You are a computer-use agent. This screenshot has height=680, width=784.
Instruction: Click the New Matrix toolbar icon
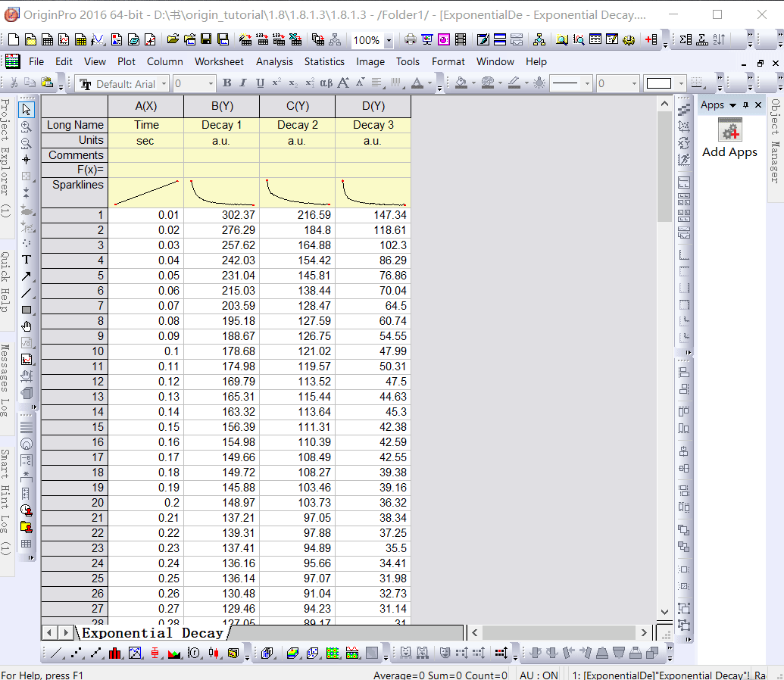[80, 39]
